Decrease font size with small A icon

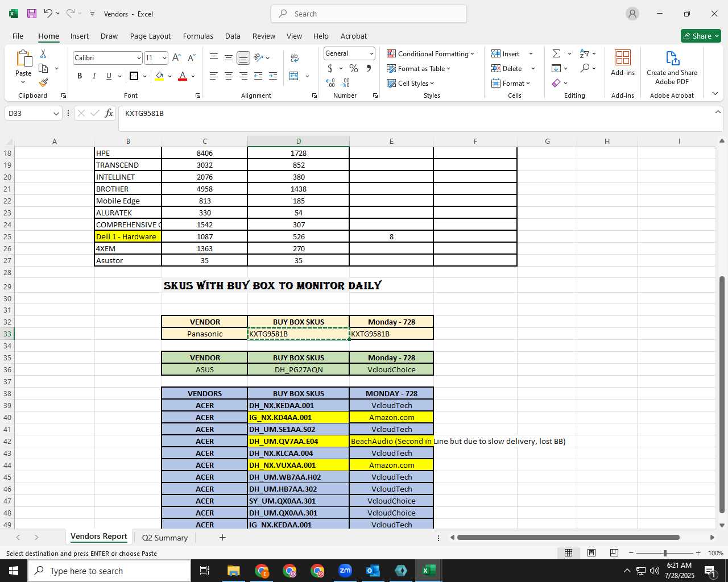click(191, 58)
